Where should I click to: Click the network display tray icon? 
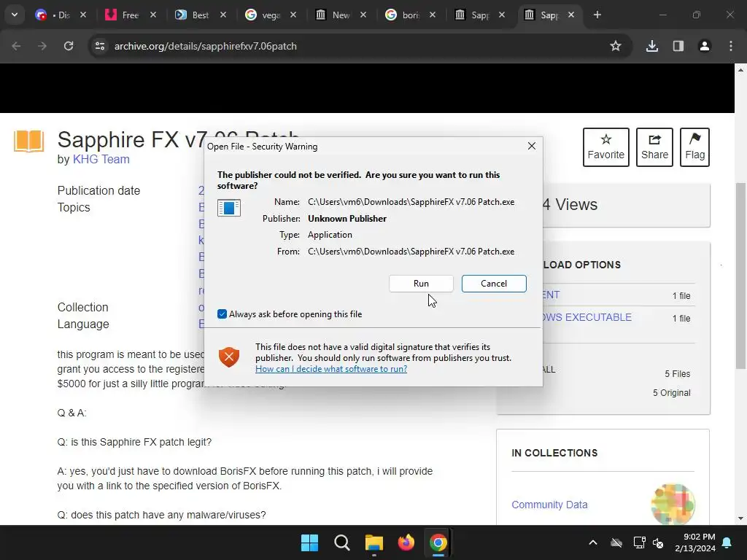point(639,542)
